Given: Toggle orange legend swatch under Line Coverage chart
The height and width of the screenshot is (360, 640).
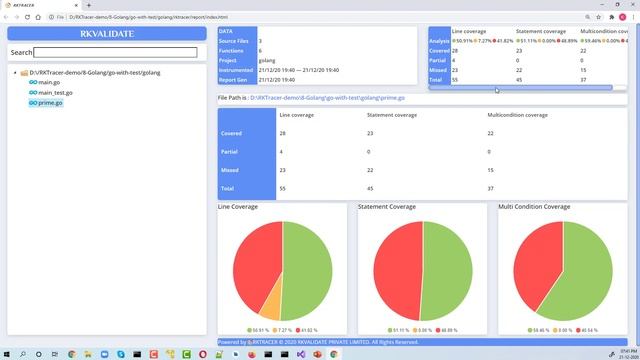Looking at the screenshot, I should [275, 330].
